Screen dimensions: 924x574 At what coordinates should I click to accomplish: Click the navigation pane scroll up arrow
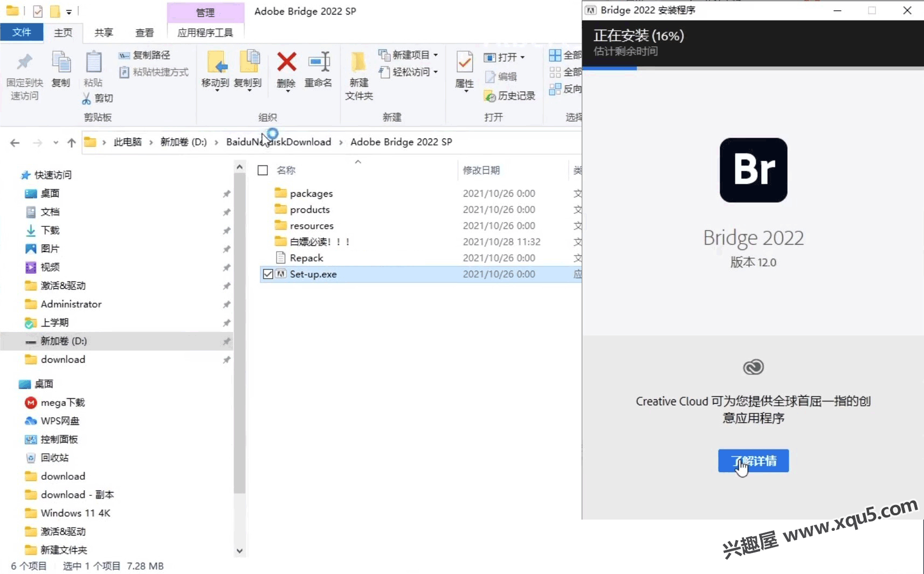coord(240,167)
